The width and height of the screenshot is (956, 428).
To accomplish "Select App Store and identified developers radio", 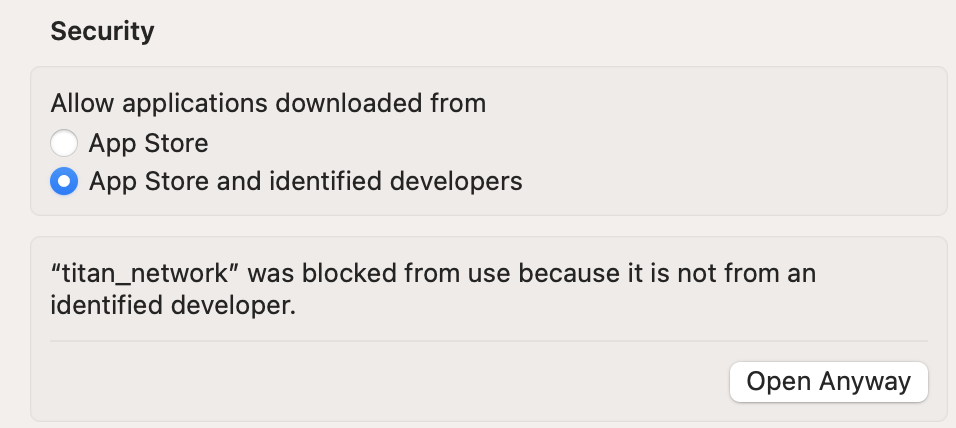I will (65, 182).
